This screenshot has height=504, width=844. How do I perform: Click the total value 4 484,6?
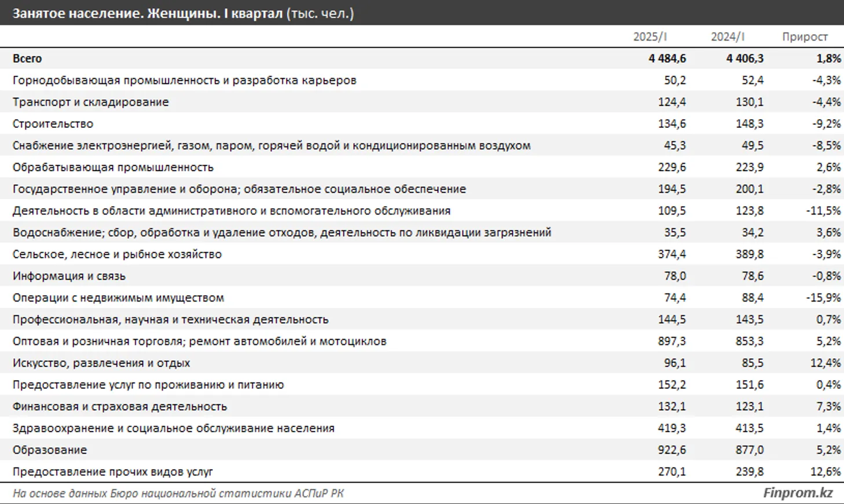pyautogui.click(x=667, y=58)
